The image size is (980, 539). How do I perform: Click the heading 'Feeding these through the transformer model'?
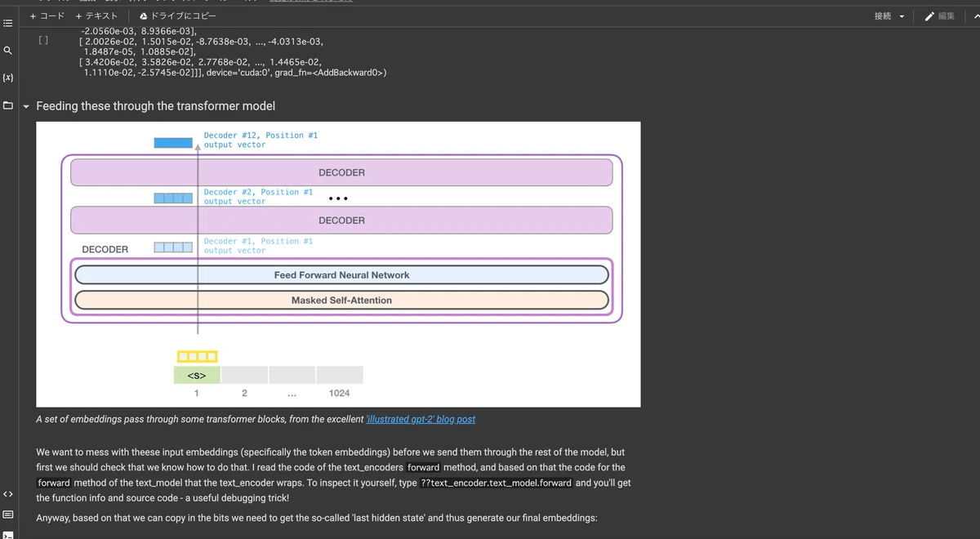[155, 106]
